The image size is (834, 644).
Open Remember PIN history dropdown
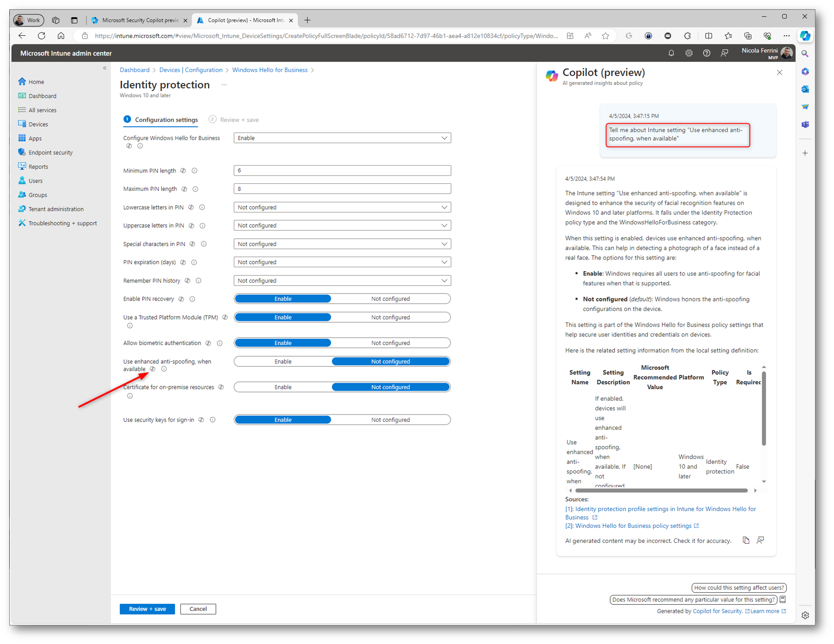[342, 281]
